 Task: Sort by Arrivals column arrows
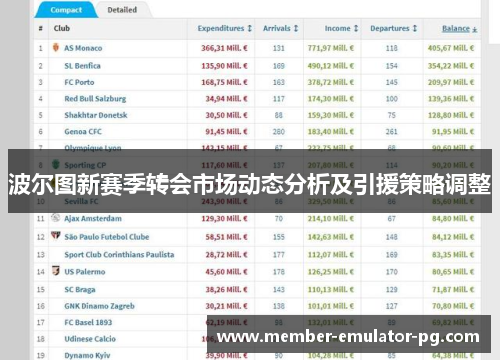[296, 28]
